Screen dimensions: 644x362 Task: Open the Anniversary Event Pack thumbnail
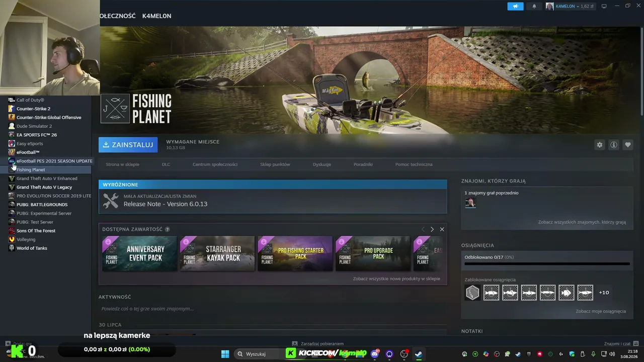139,254
